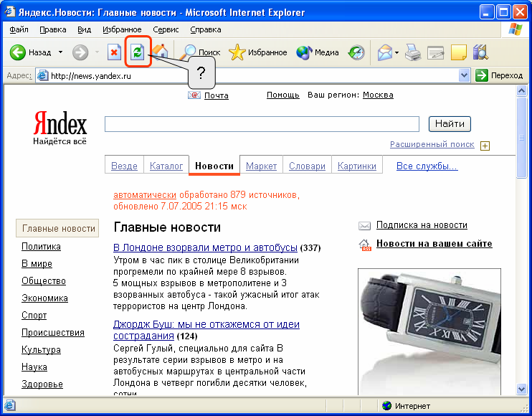Open the Избранное menu
This screenshot has height=416, width=532.
tap(122, 29)
